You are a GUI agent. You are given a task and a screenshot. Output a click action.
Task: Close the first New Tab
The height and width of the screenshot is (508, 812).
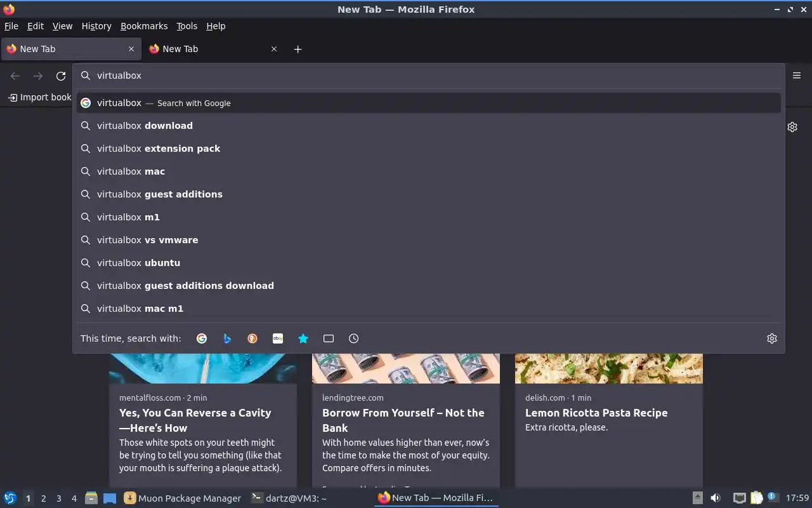tap(131, 49)
